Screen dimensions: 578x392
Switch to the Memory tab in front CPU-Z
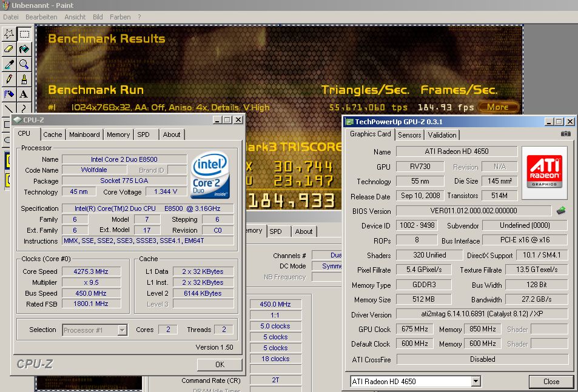tap(118, 135)
